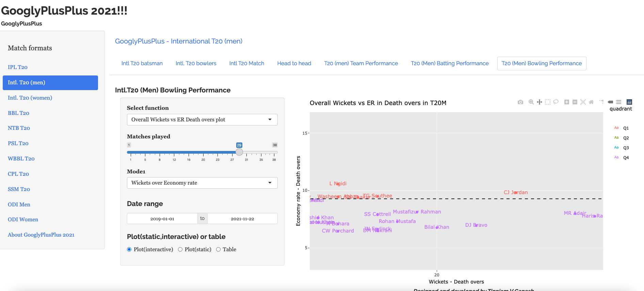This screenshot has width=644, height=291.
Task: Expand the Mode1 dropdown
Action: (202, 183)
